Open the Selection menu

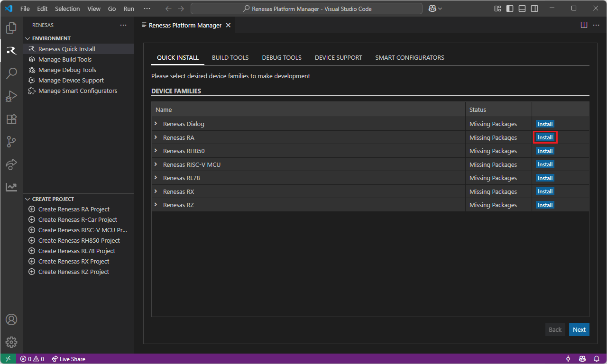pos(67,9)
